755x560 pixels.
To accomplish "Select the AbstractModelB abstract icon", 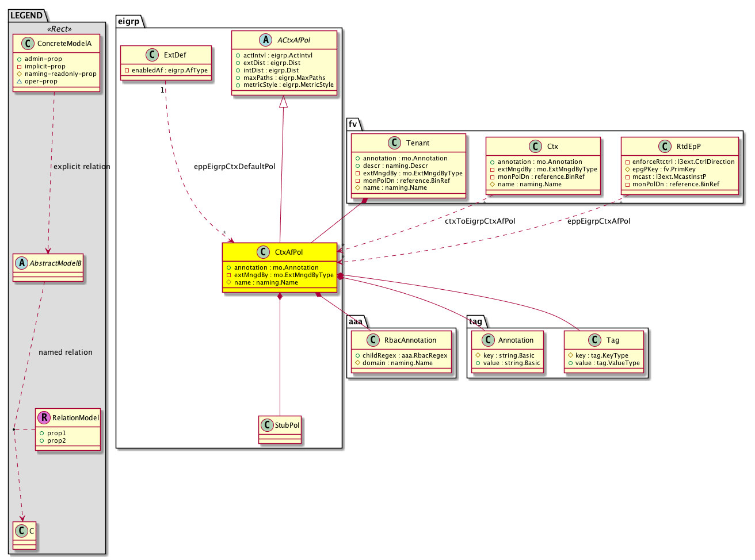I will pos(22,263).
